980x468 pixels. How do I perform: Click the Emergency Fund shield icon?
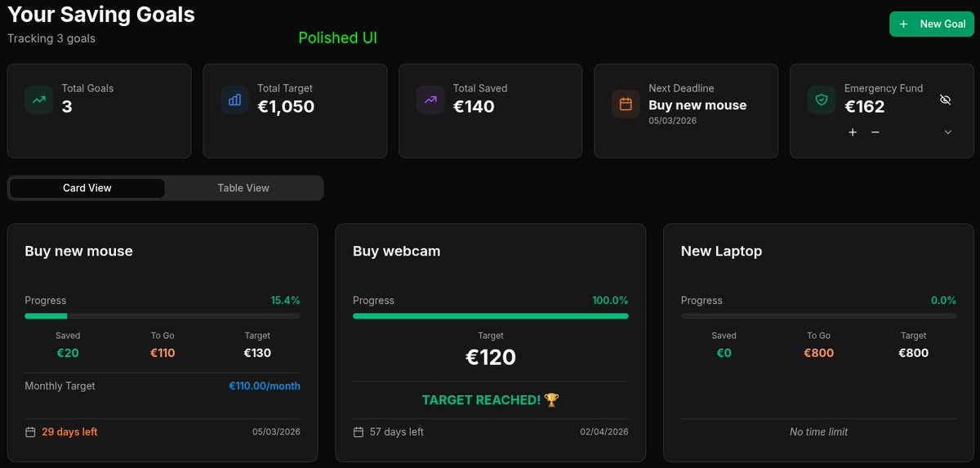coord(822,100)
